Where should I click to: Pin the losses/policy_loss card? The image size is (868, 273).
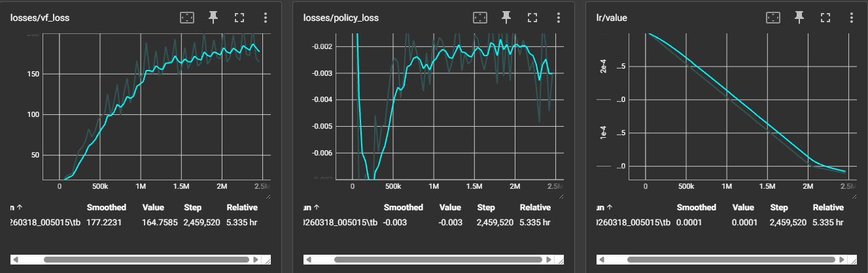(x=506, y=18)
